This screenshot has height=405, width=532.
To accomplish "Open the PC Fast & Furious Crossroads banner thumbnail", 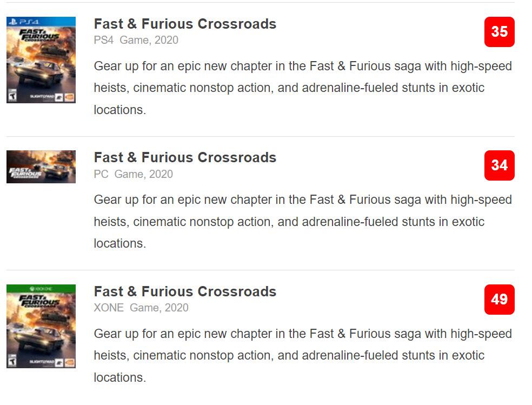I will (41, 167).
